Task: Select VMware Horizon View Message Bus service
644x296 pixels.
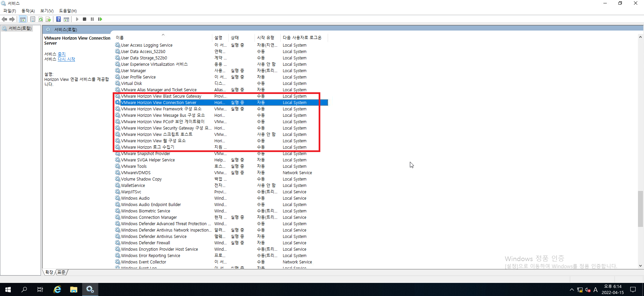Action: 221,115
